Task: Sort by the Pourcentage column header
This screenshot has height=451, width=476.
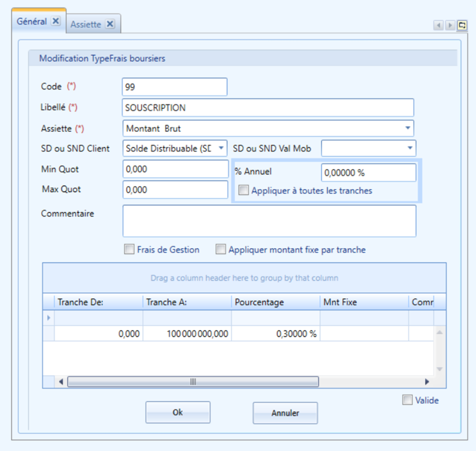Action: point(276,302)
